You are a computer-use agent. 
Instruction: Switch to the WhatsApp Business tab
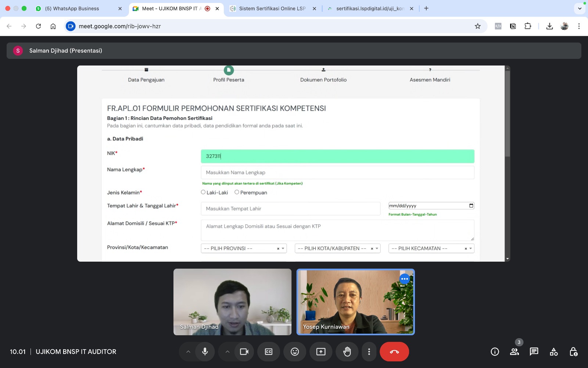point(72,8)
